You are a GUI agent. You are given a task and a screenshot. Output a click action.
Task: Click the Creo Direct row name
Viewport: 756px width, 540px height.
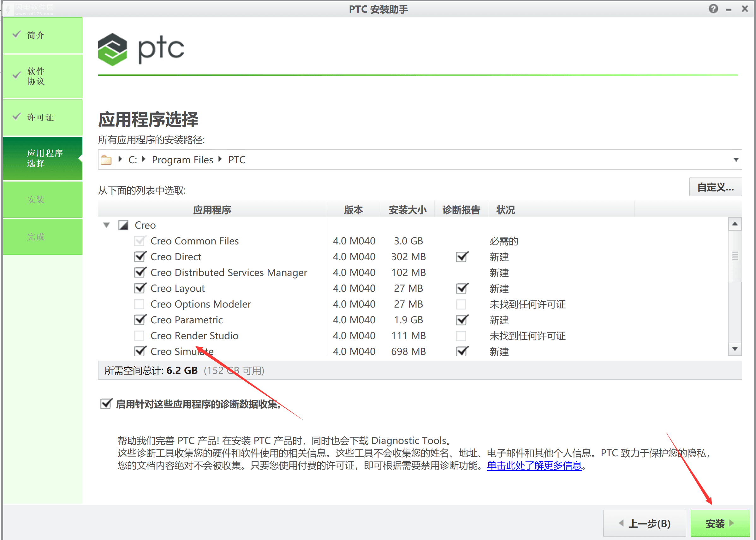click(176, 257)
